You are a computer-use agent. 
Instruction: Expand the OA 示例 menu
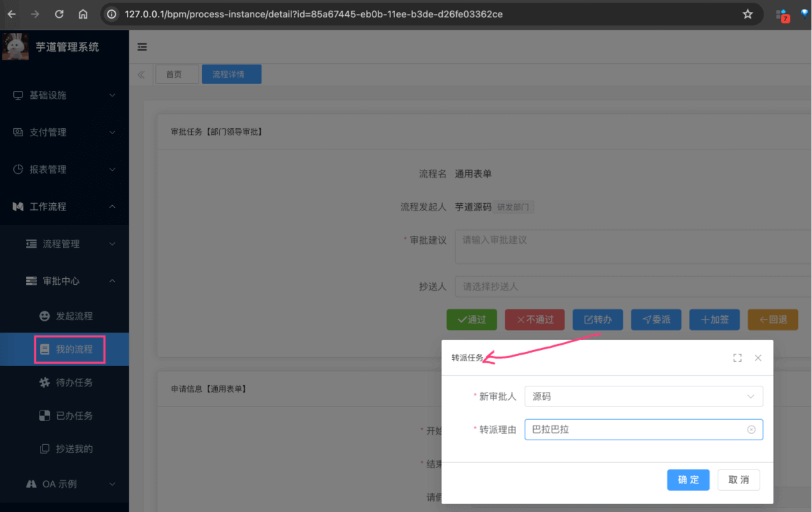64,484
